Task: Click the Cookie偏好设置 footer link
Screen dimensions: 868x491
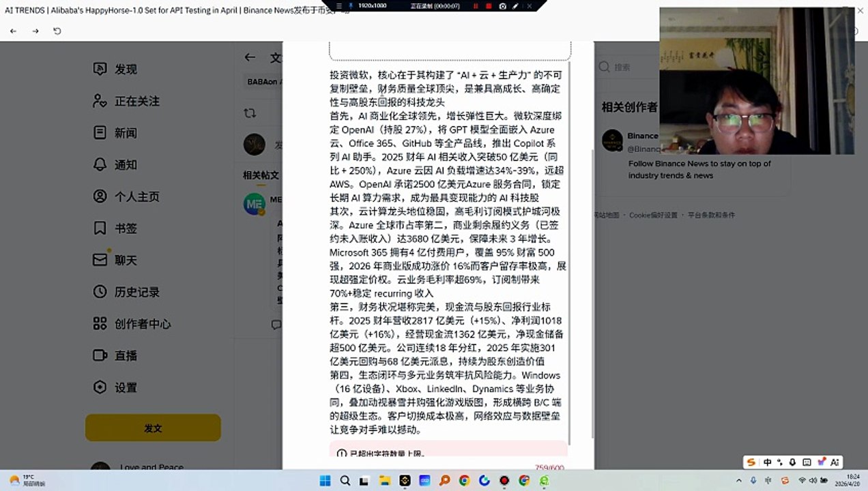Action: pyautogui.click(x=653, y=215)
